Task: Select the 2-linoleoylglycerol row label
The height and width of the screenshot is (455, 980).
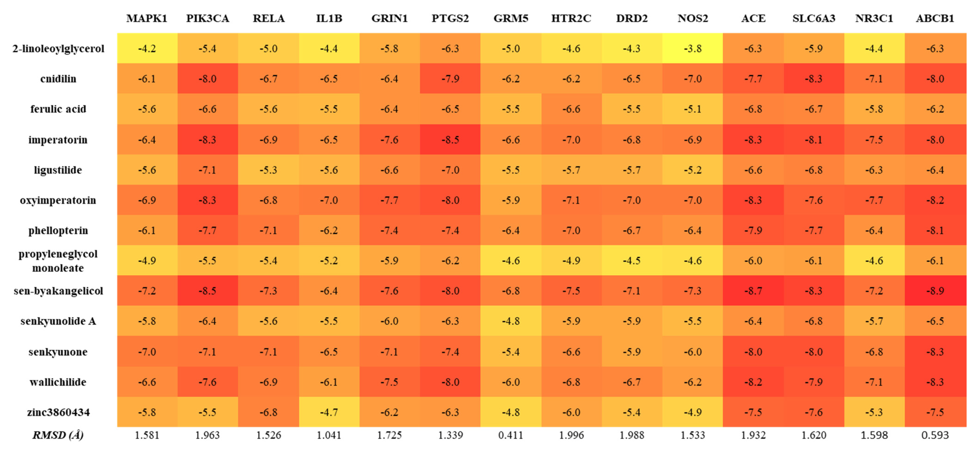Action: [58, 49]
